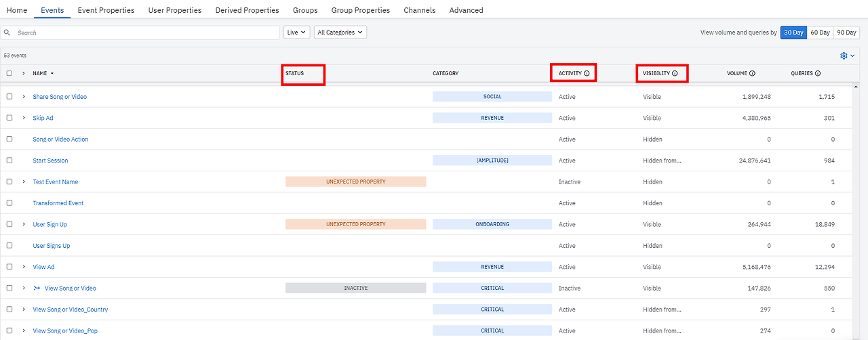Click into the event Search field
The width and height of the screenshot is (868, 340).
(x=140, y=33)
